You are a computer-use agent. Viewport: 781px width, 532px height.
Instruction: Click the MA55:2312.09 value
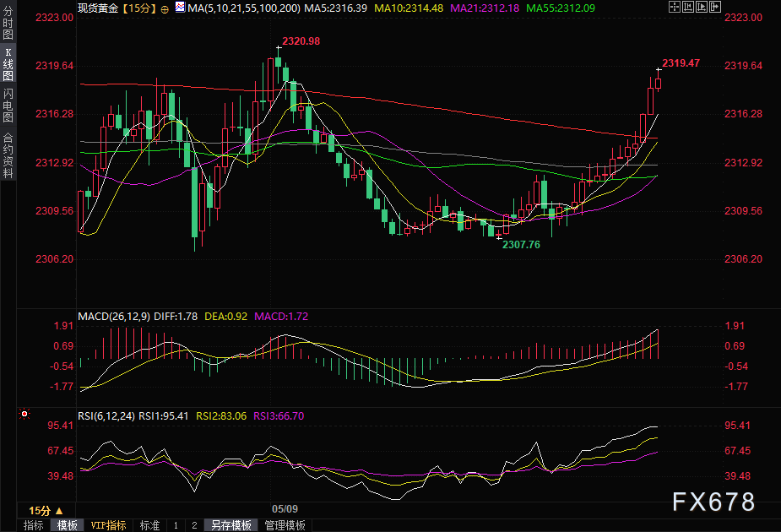pos(561,8)
